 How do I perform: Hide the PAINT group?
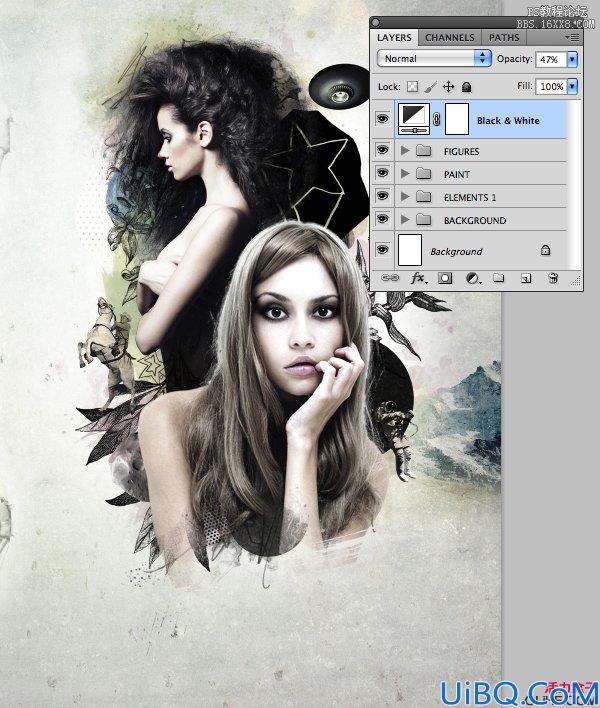click(382, 173)
